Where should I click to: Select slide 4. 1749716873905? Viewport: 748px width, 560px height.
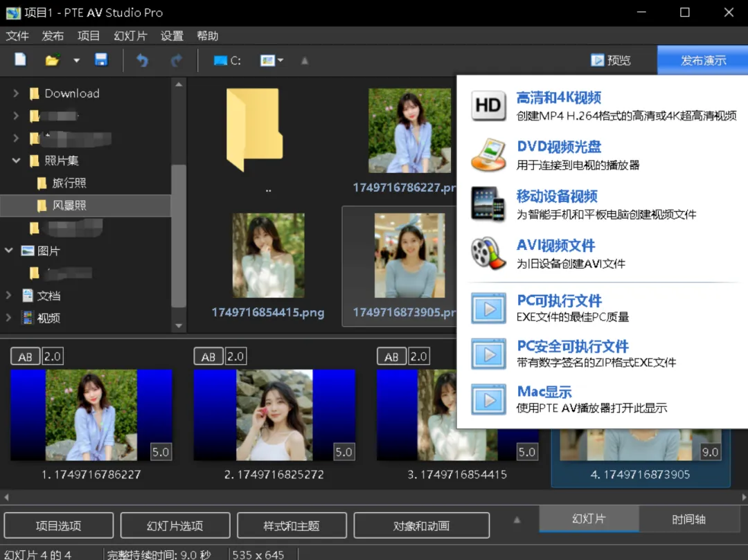641,458
